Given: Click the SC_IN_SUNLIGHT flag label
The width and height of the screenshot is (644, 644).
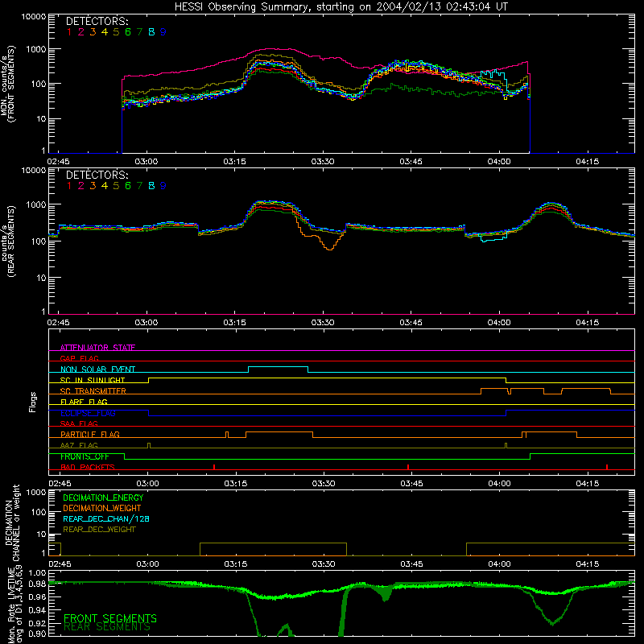Looking at the screenshot, I should [x=93, y=380].
